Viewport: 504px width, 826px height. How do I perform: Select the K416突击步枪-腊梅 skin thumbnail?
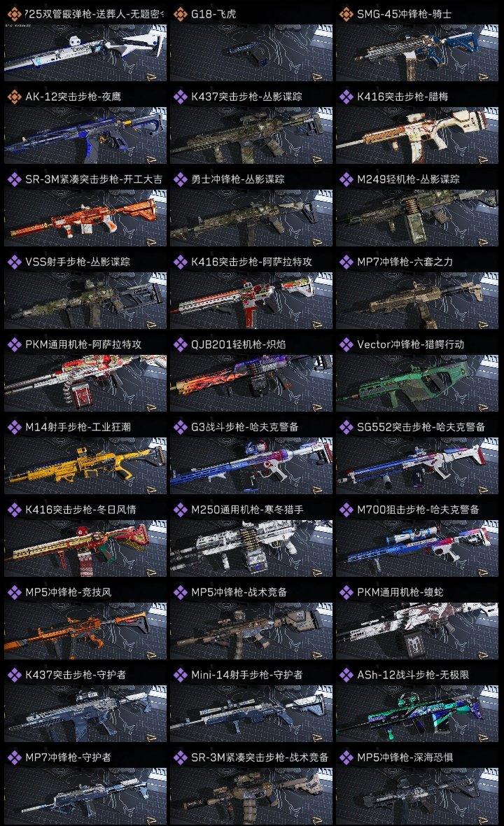click(x=417, y=135)
